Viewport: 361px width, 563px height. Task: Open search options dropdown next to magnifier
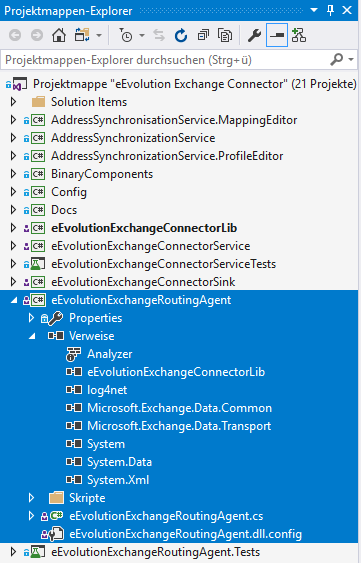[351, 59]
